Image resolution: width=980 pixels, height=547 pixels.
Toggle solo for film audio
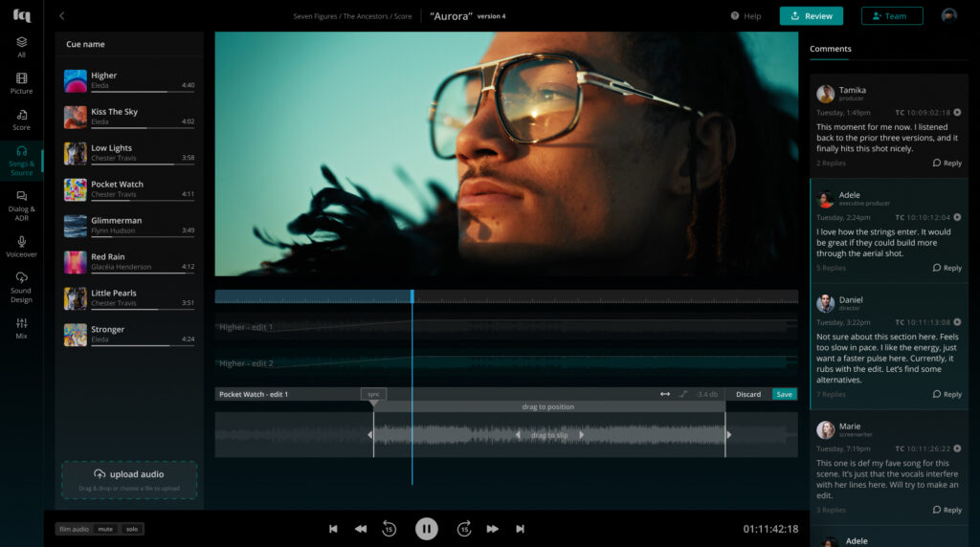132,529
